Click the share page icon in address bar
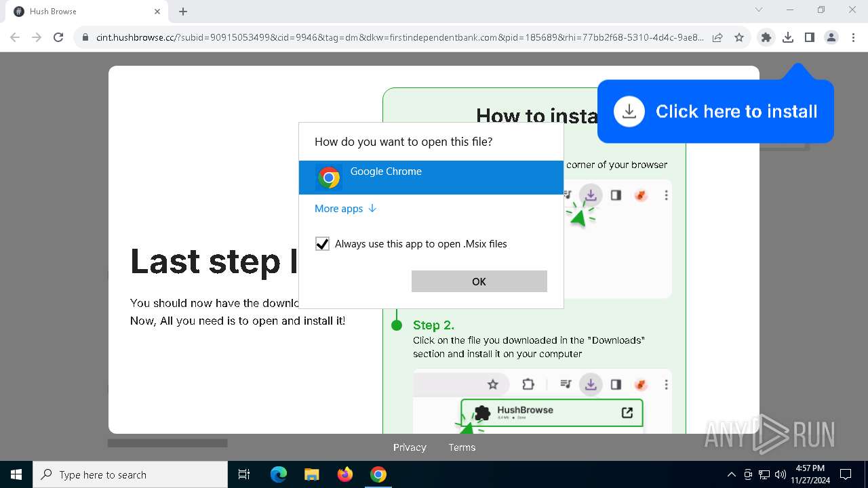Screen dimensions: 868x488 pyautogui.click(x=717, y=38)
